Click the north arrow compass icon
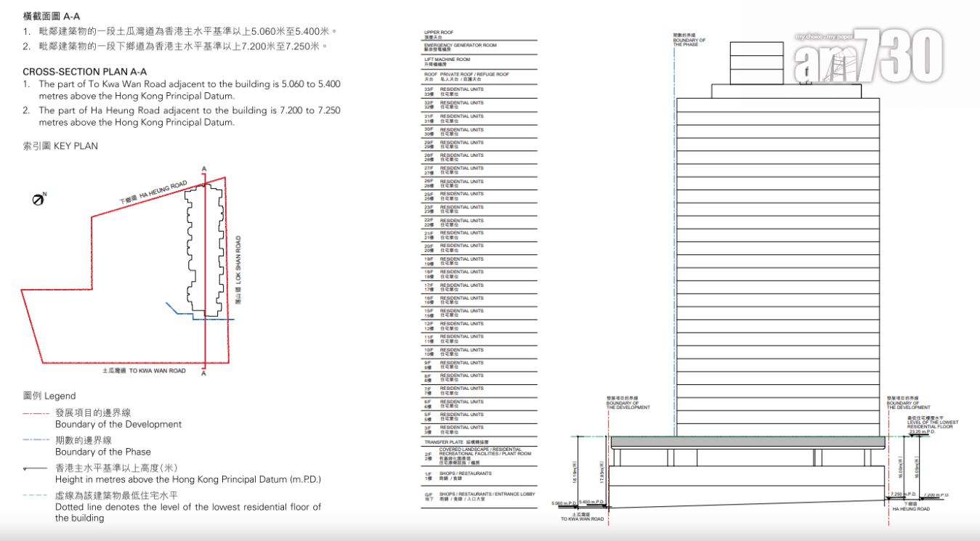 (x=39, y=199)
